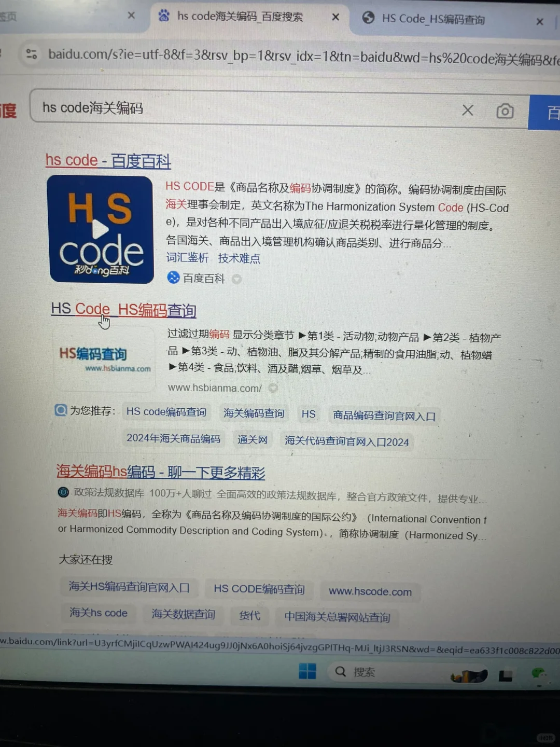This screenshot has height=747, width=560.
Task: Click the Baidu logo beside the search box
Action: [9, 109]
